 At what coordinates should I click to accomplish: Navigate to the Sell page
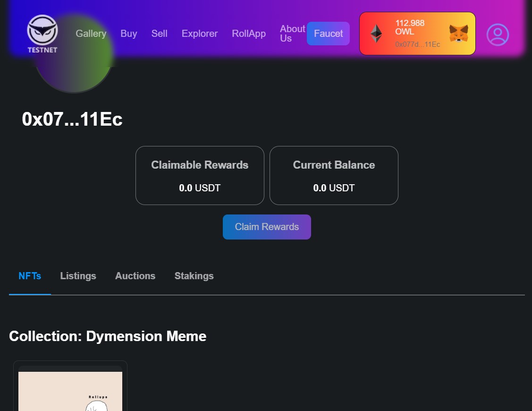[159, 34]
